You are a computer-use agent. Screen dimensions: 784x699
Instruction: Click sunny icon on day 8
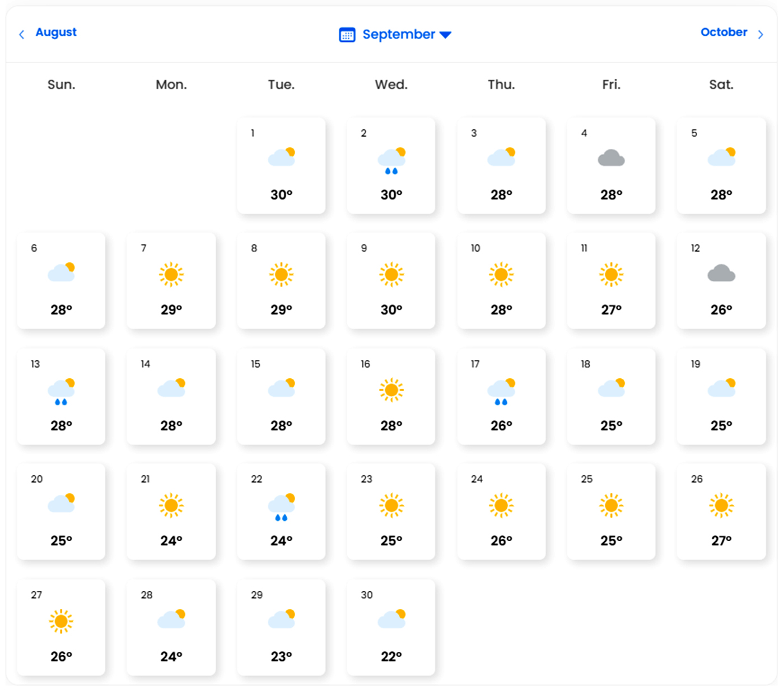pos(282,275)
